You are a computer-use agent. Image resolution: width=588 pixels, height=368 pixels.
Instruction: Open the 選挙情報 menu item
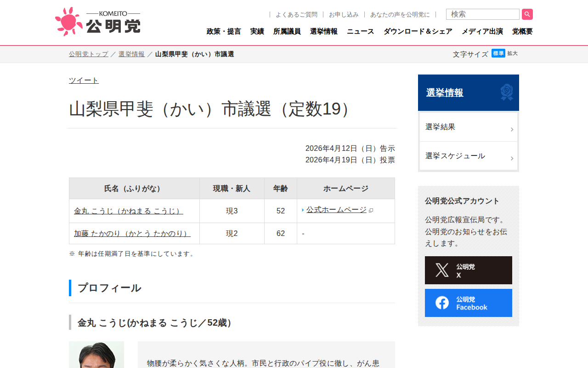coord(324,31)
